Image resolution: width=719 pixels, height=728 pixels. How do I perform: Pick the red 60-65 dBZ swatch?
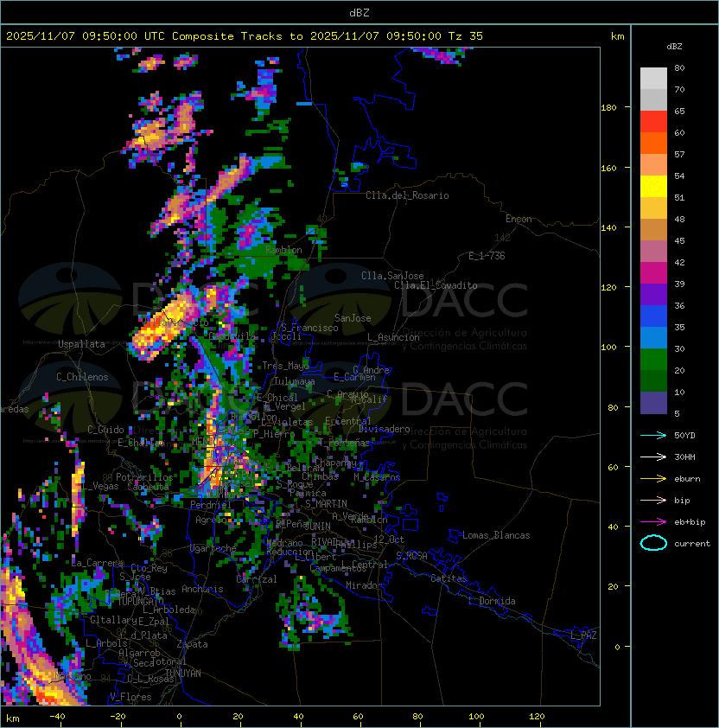[x=653, y=122]
